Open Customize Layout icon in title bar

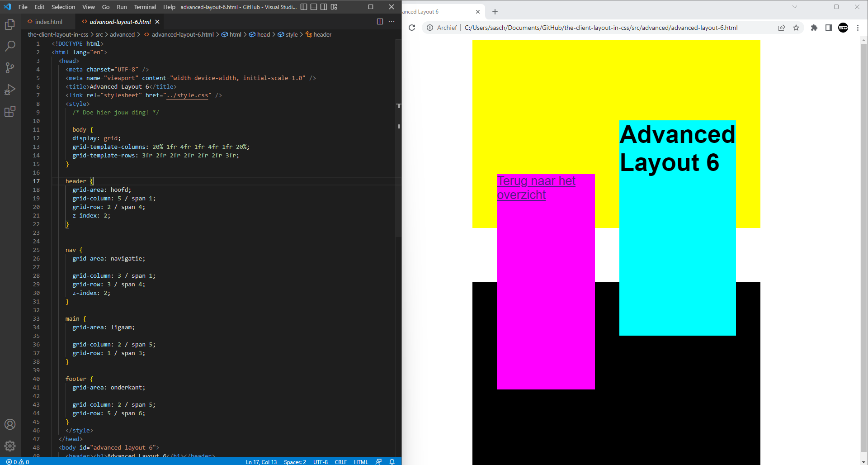point(334,7)
